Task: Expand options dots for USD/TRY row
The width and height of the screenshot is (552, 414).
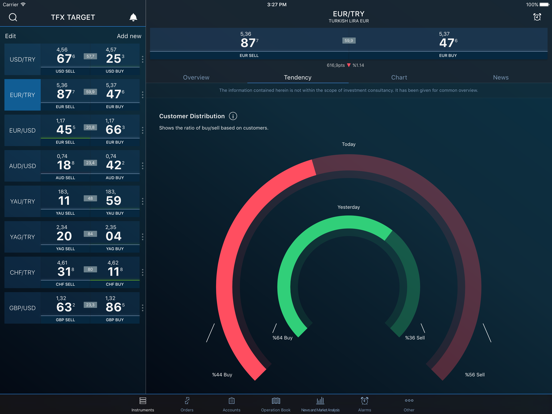Action: click(x=143, y=59)
